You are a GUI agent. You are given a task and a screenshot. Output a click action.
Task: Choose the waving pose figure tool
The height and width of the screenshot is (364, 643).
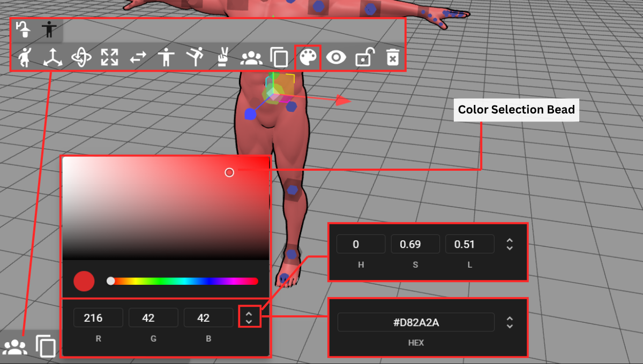(25, 57)
